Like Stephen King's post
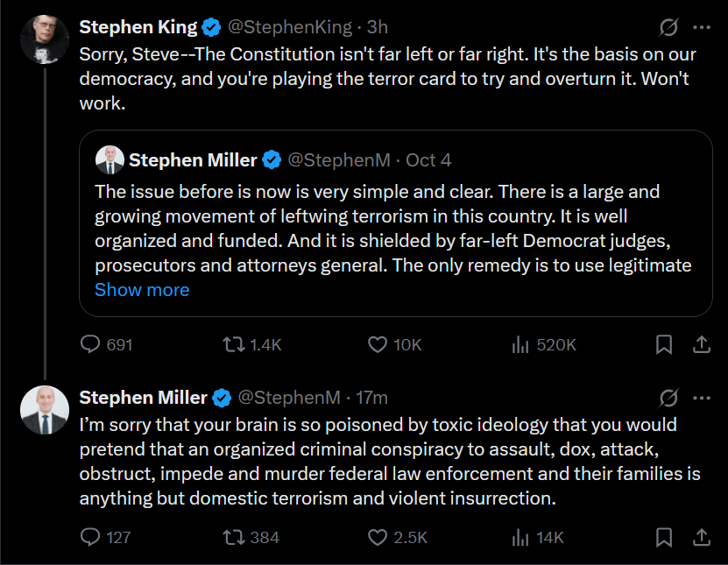The height and width of the screenshot is (565, 728). click(378, 345)
